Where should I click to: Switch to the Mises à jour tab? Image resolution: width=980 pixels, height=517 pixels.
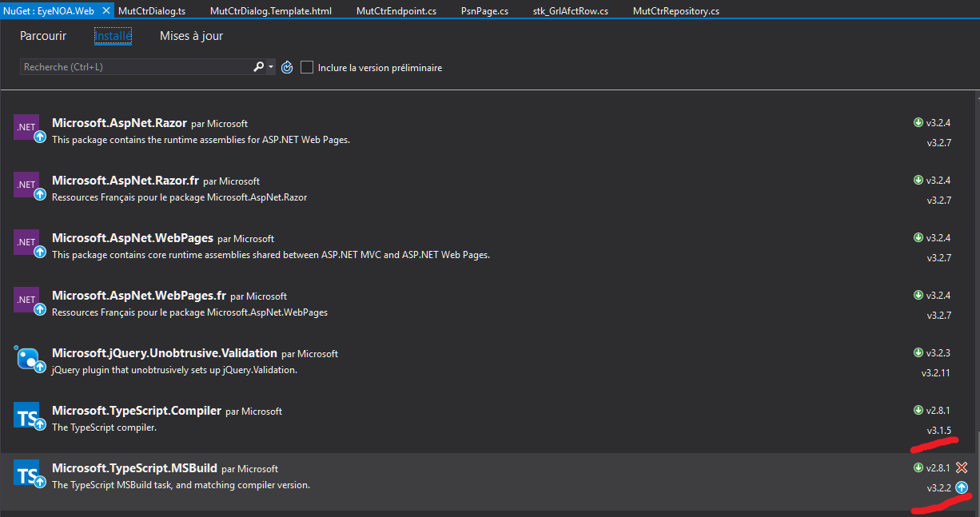[191, 36]
